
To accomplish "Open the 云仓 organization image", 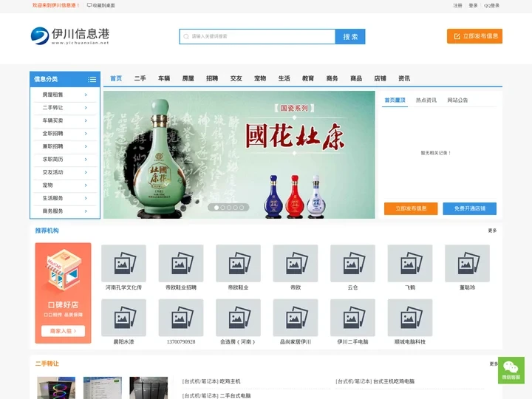I will (x=353, y=263).
